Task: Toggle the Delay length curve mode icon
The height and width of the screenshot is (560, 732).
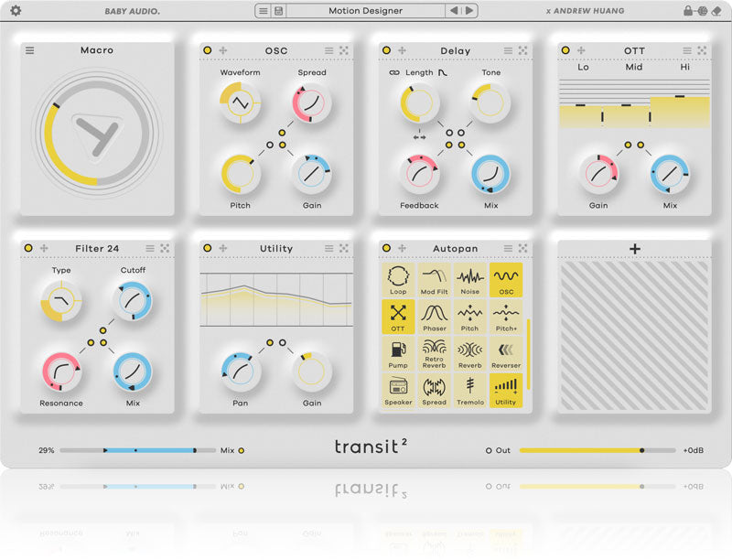Action: (x=443, y=72)
